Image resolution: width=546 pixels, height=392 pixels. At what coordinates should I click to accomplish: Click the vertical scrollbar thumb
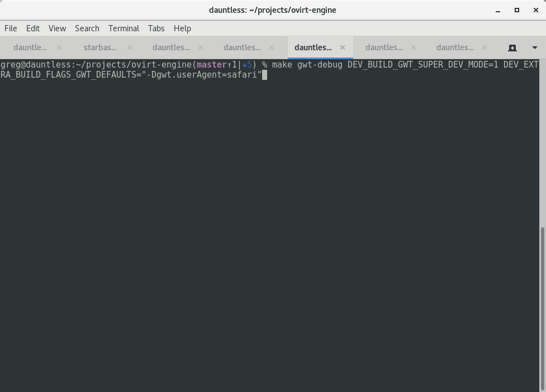pos(542,307)
